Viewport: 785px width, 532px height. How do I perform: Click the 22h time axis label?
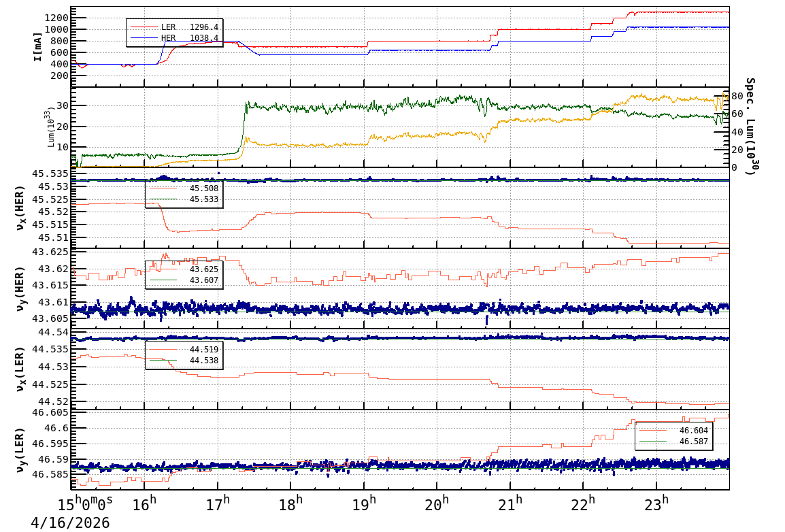(x=583, y=504)
